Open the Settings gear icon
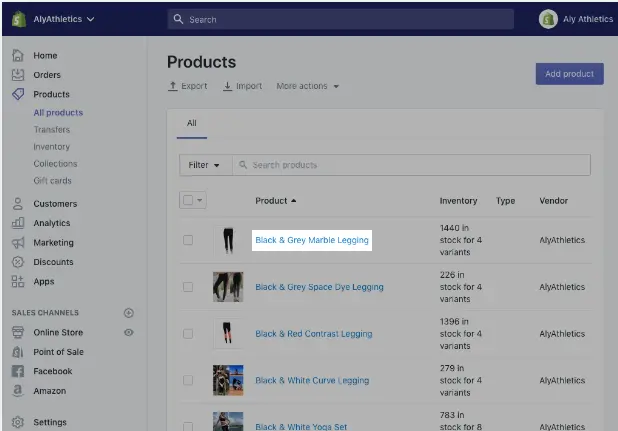 tap(18, 422)
